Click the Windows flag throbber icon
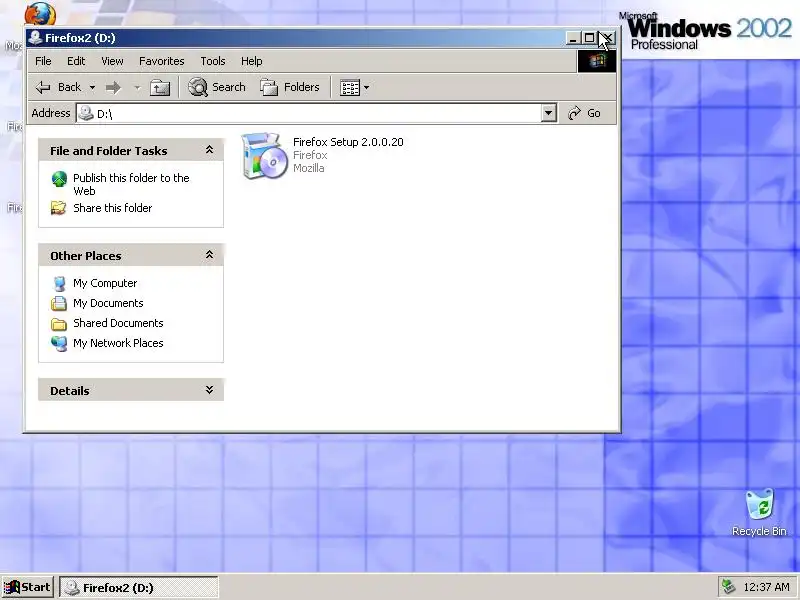 (x=597, y=61)
